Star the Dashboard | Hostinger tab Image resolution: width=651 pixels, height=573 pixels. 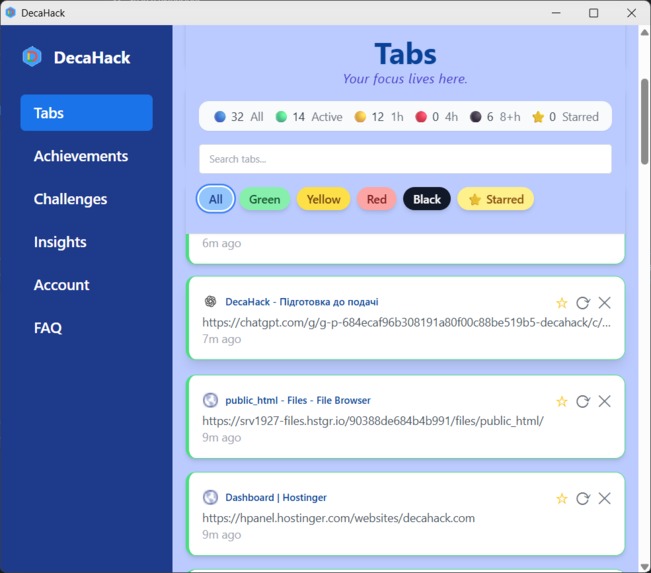tap(561, 499)
